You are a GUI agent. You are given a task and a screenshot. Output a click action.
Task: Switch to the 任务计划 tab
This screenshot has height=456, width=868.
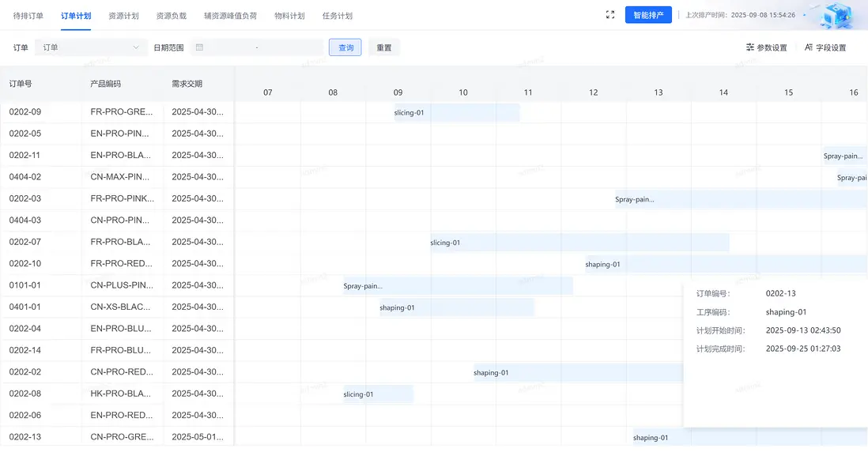338,16
